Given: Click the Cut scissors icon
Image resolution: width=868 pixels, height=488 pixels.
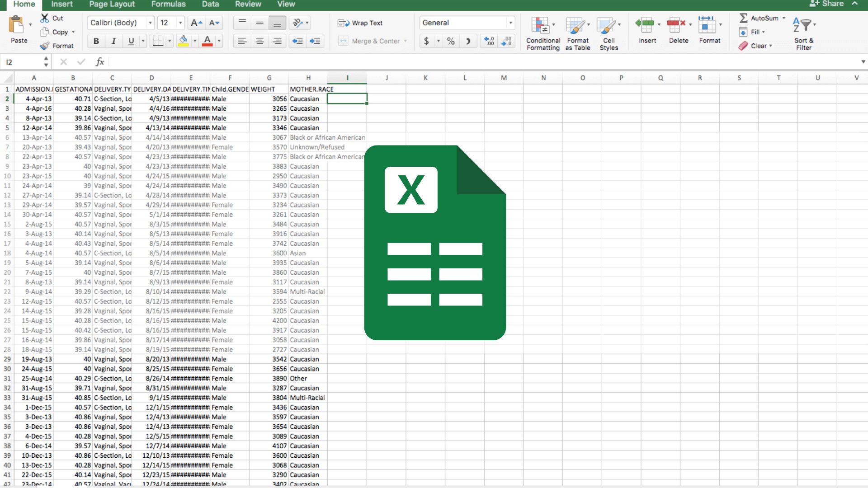Looking at the screenshot, I should 44,18.
